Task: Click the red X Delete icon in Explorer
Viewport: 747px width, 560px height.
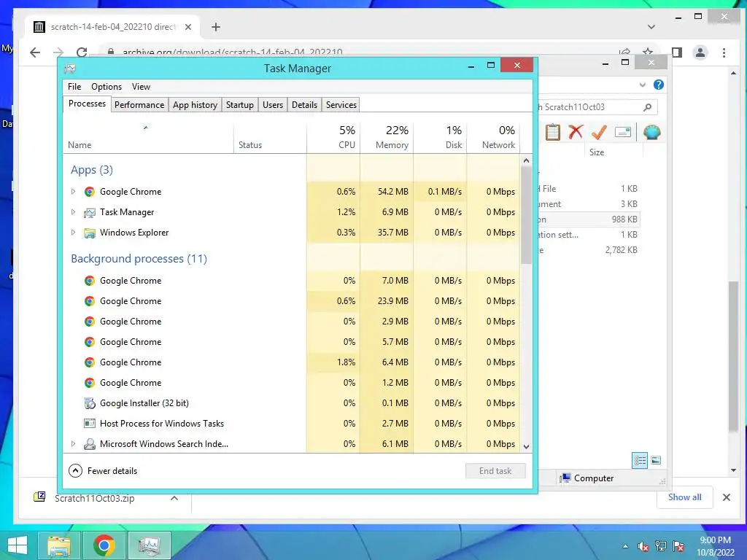Action: tap(576, 132)
